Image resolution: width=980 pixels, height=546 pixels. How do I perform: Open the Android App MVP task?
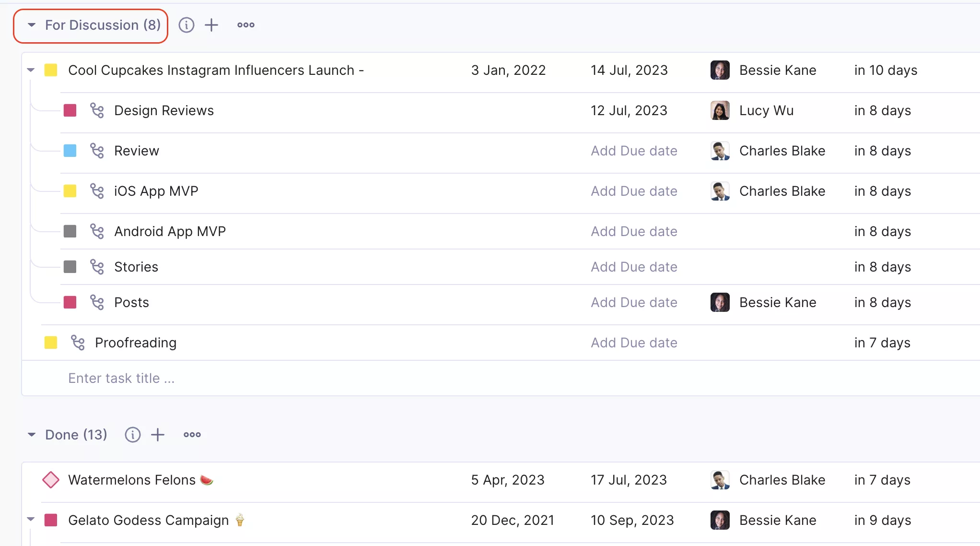170,231
